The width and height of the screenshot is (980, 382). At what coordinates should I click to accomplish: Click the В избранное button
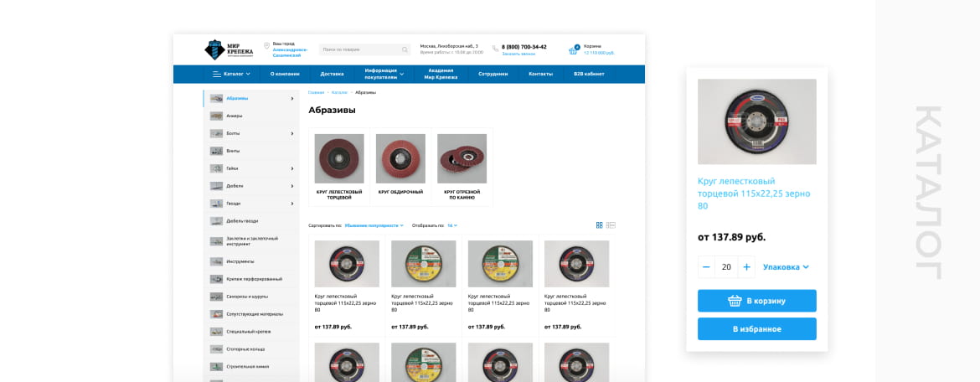(x=757, y=329)
